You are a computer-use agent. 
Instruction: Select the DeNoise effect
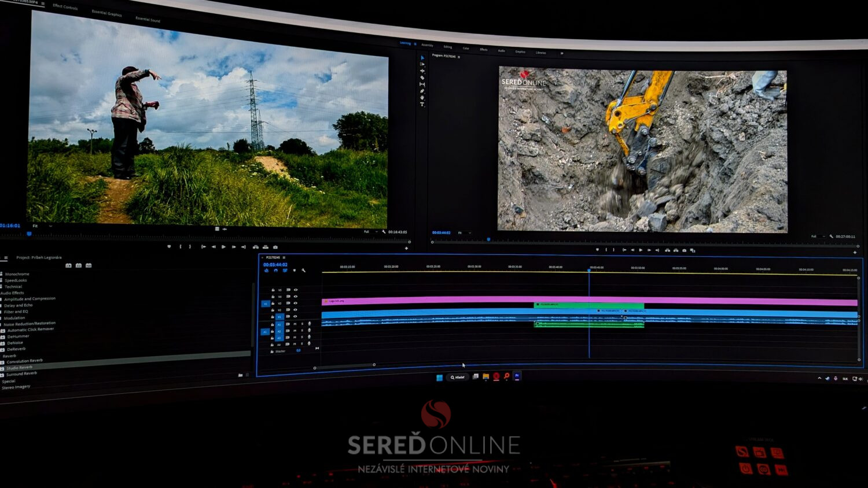15,343
